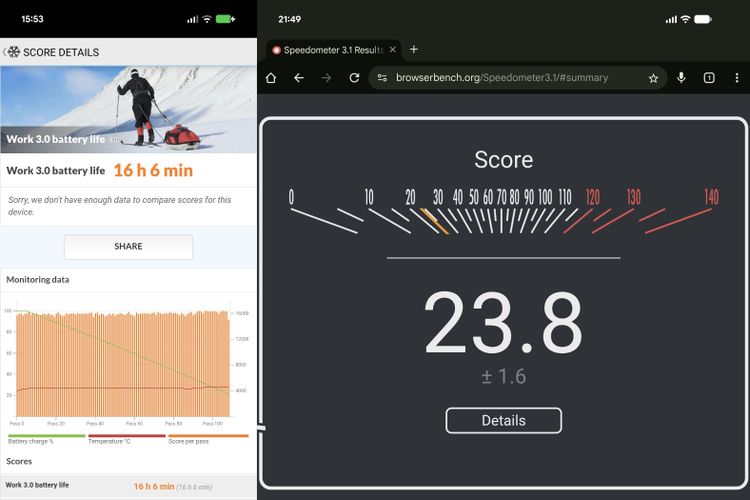Open a new tab with plus button
The image size is (750, 500).
pos(414,49)
